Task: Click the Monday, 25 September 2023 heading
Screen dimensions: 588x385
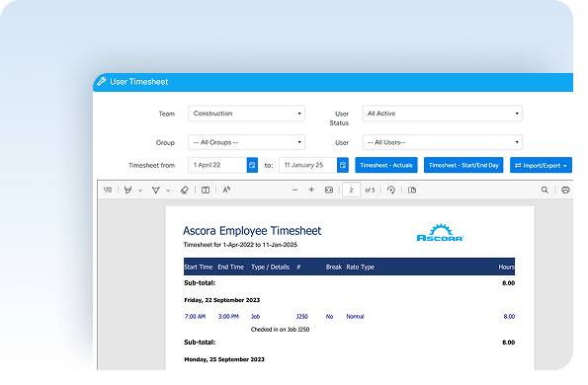Action: point(224,359)
